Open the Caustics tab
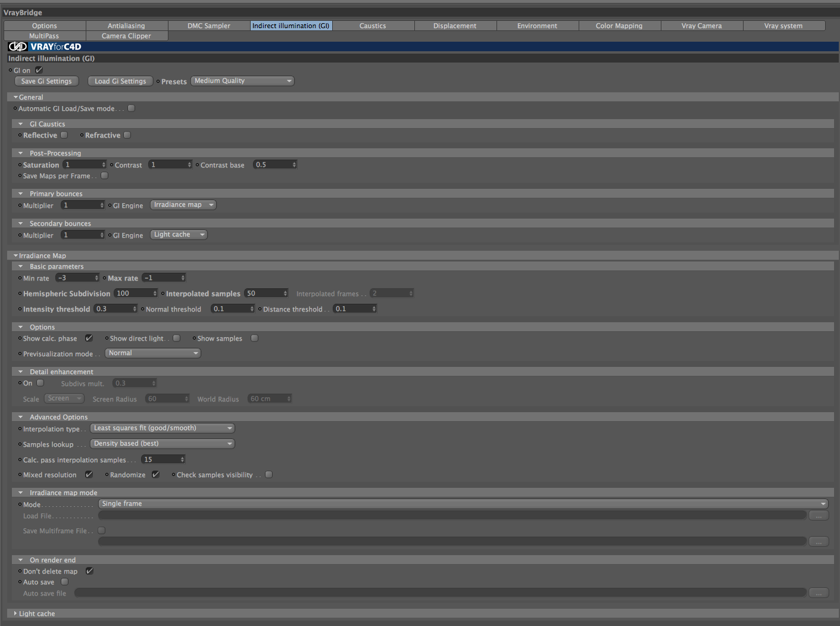This screenshot has width=840, height=626. (373, 26)
